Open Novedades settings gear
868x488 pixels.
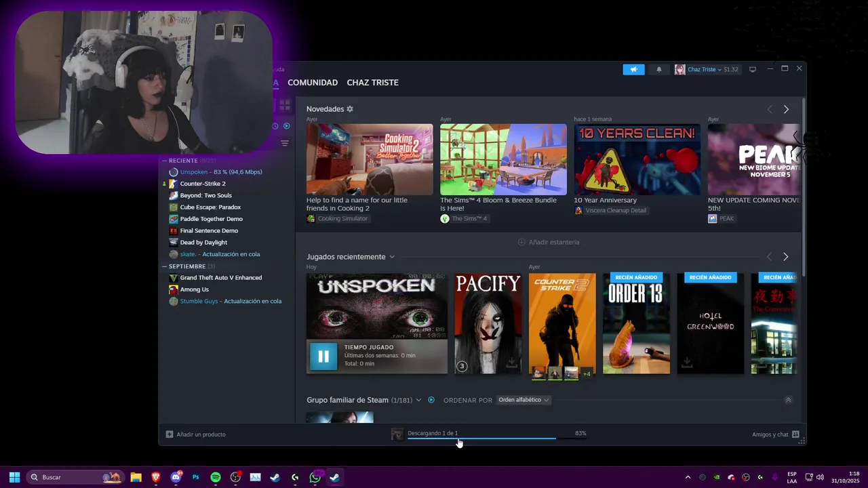coord(350,109)
